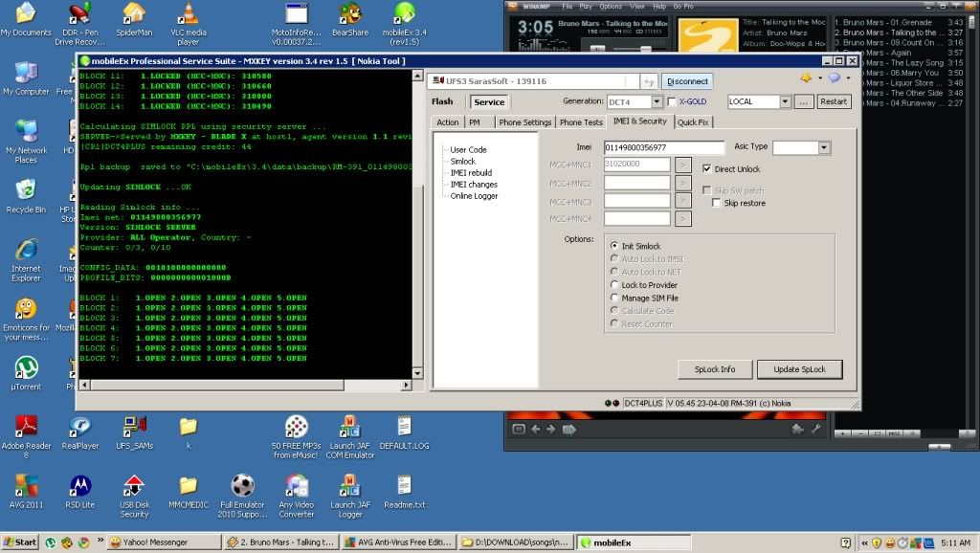Expand the UFS3 SarasSoft interface dropdown
980x553 pixels.
[649, 81]
